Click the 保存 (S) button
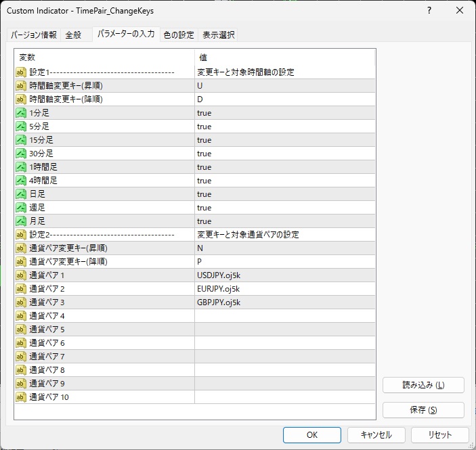Screen dimensions: 476x450 click(x=423, y=410)
